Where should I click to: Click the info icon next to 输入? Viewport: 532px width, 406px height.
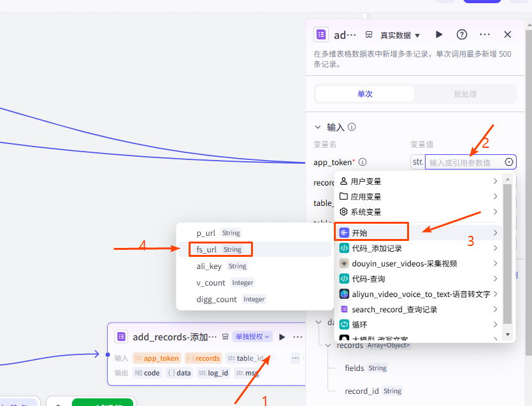[352, 127]
